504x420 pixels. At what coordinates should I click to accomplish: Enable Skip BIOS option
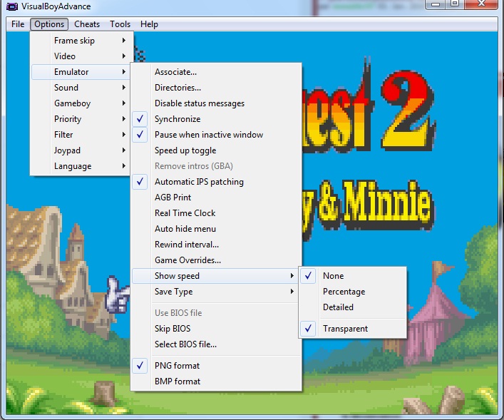pos(216,329)
